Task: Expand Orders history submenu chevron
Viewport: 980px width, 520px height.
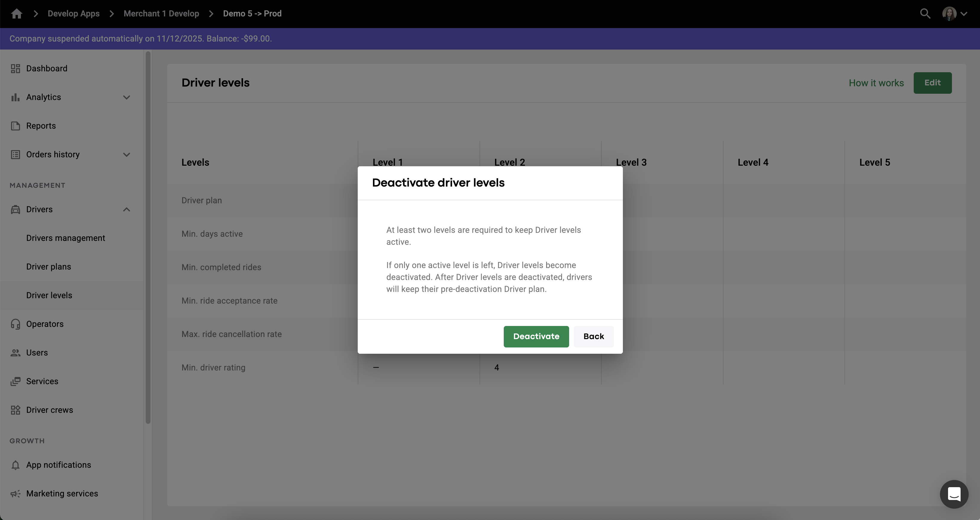Action: (127, 155)
